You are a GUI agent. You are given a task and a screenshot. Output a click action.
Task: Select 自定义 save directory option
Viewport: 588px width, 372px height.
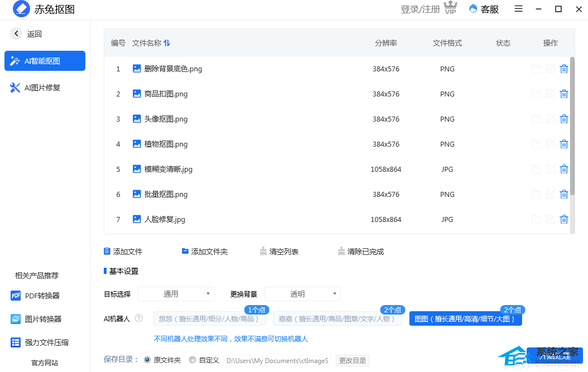(x=192, y=360)
